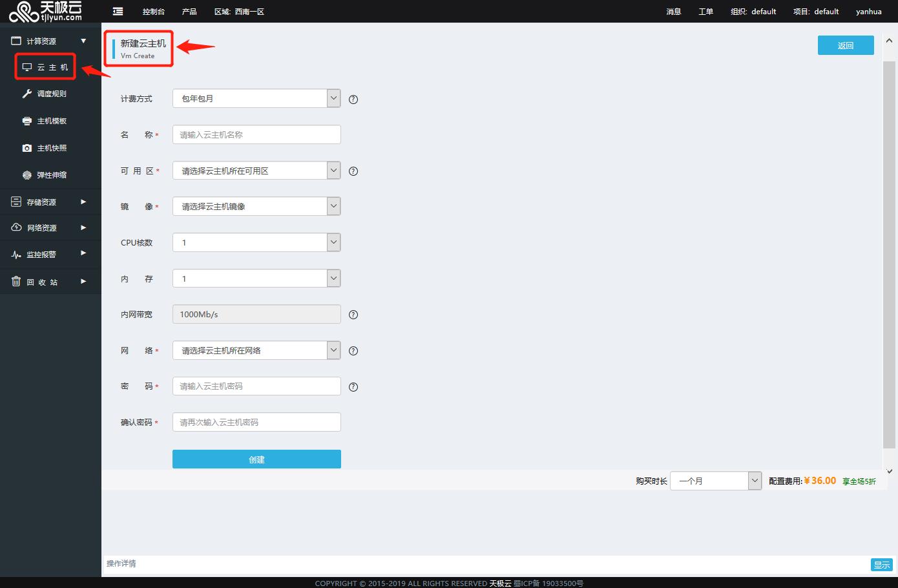Open the 镜像 image dropdown
Screen dimensions: 898x588
click(x=256, y=207)
